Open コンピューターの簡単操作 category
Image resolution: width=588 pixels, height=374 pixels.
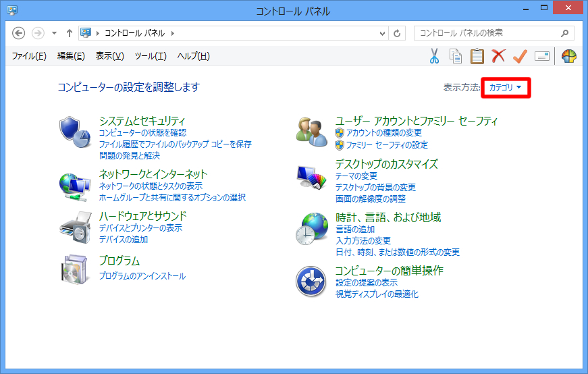click(x=389, y=271)
